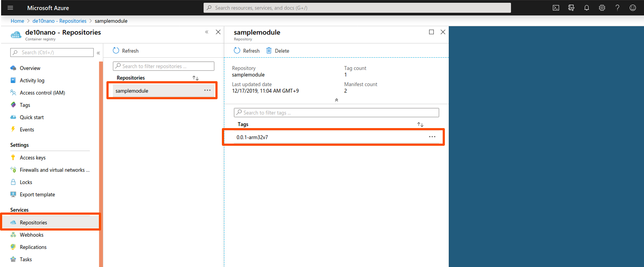
Task: Open Events menu item
Action: (27, 129)
